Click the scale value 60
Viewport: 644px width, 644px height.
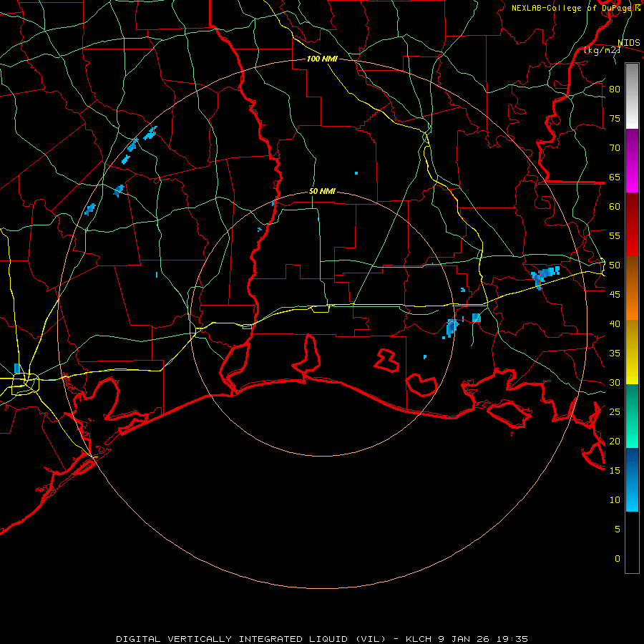[615, 207]
